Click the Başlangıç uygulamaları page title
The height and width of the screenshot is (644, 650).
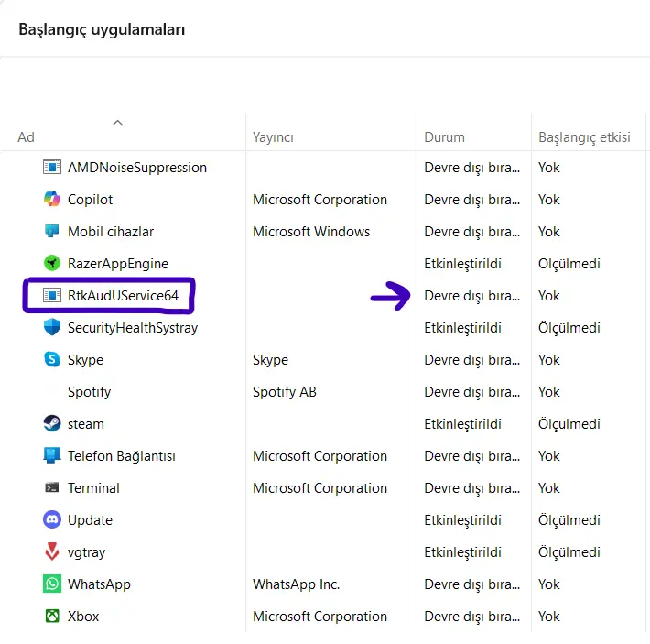[102, 30]
